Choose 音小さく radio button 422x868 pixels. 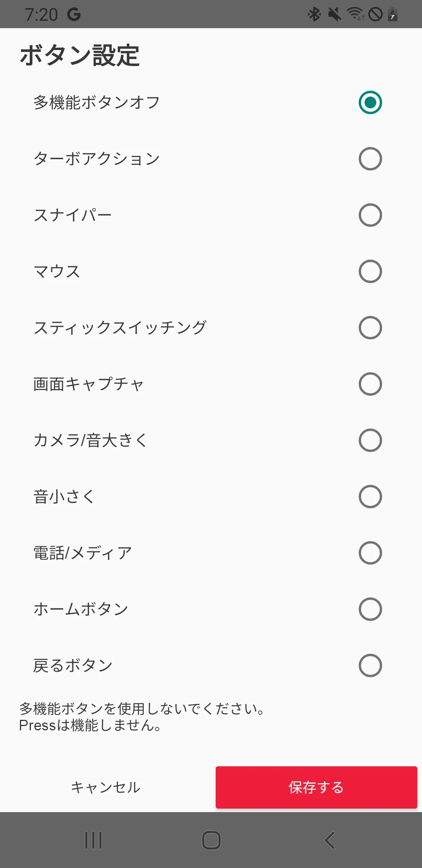pyautogui.click(x=370, y=497)
